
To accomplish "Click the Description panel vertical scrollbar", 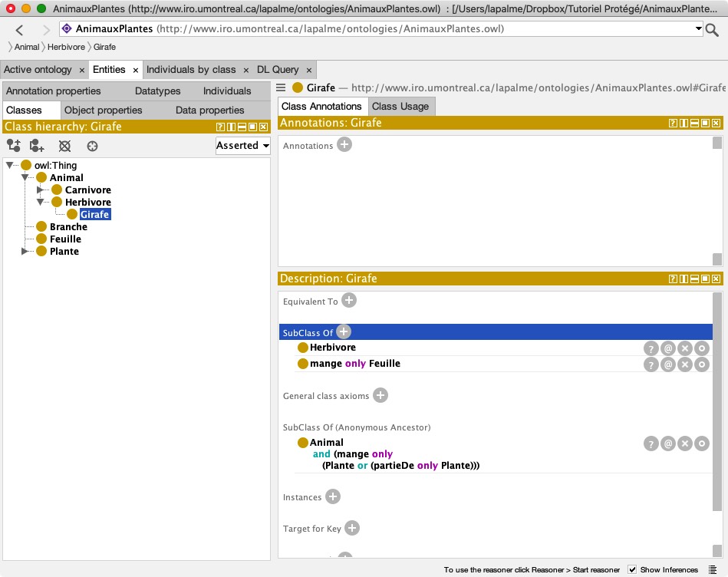I will tap(717, 399).
